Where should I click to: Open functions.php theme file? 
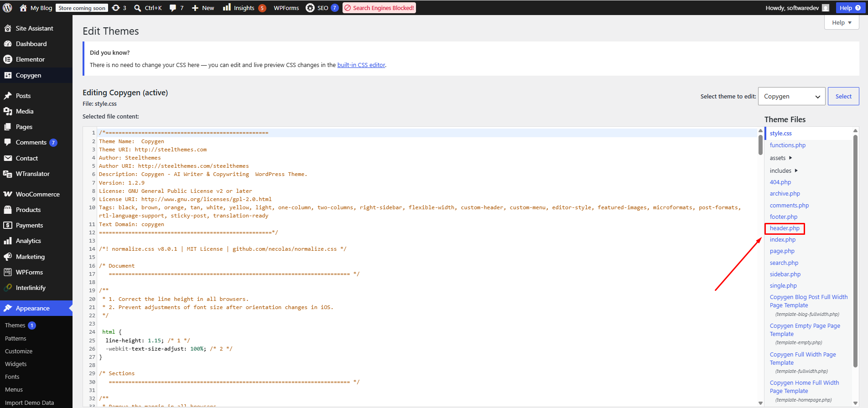click(x=788, y=145)
